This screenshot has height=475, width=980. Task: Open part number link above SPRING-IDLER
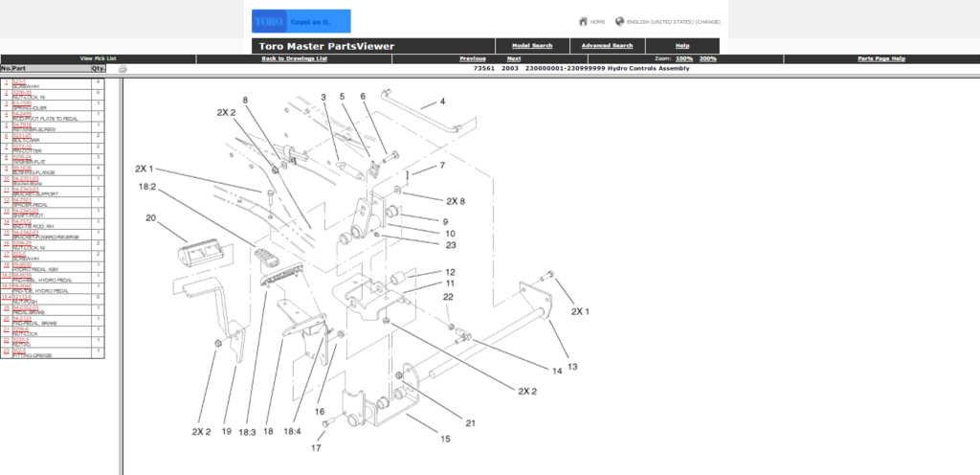coord(22,103)
